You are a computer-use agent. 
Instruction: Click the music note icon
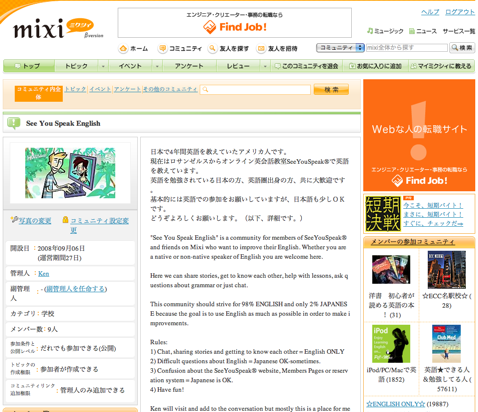(370, 31)
